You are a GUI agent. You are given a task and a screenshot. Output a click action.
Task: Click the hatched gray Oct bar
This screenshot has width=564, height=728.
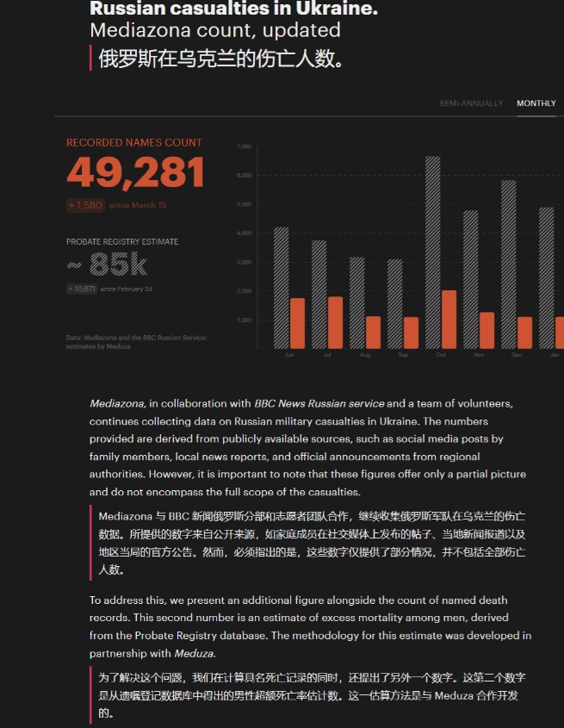(x=432, y=252)
